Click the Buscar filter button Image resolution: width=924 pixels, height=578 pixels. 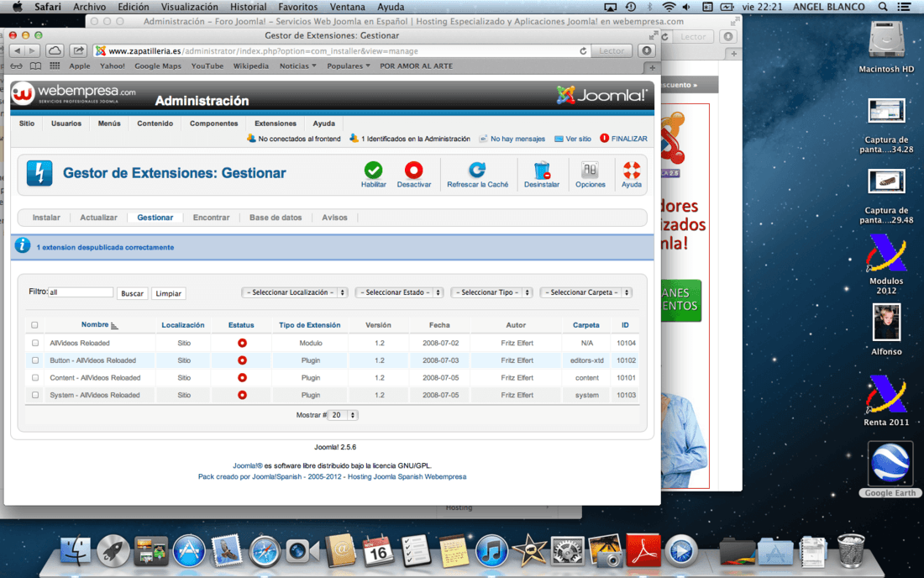click(x=132, y=293)
